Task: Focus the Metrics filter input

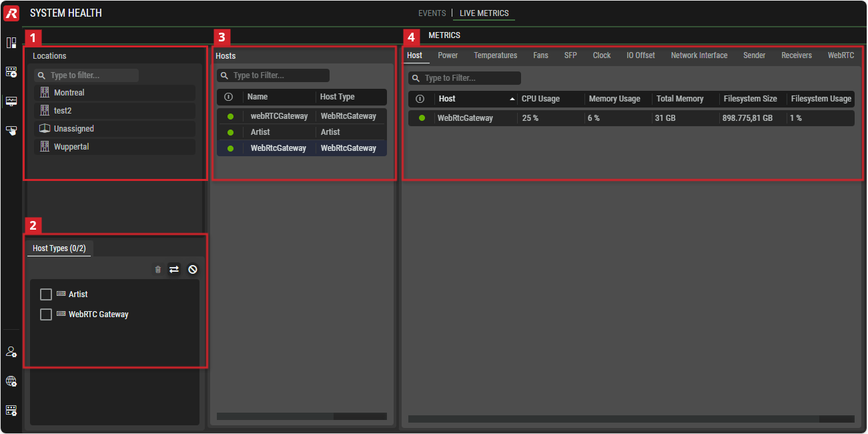Action: point(464,78)
